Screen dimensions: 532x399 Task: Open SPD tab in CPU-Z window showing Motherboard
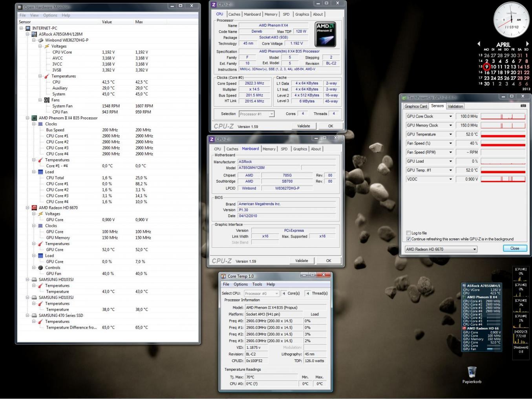[x=284, y=149]
